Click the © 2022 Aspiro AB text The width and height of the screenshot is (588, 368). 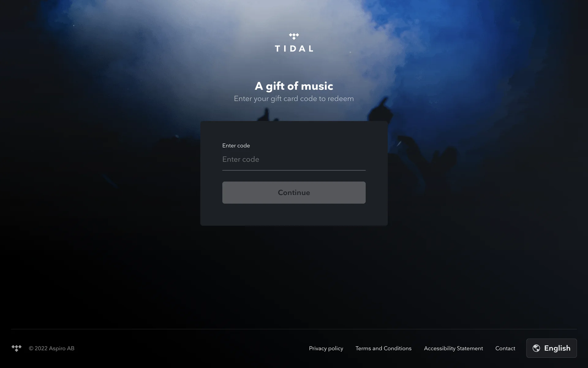pos(51,348)
